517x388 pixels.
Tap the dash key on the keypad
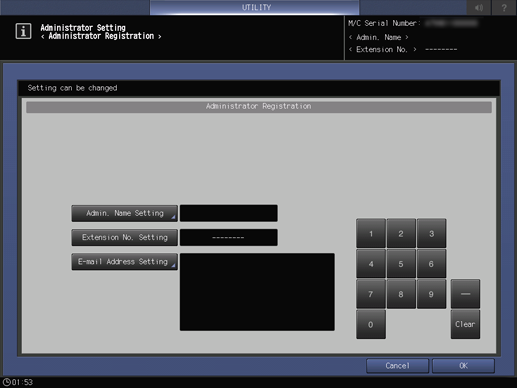tap(465, 294)
